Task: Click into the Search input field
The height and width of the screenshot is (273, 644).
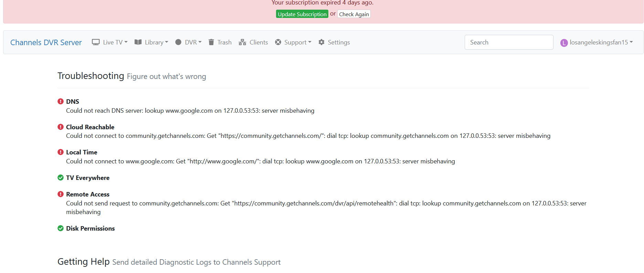Action: point(509,42)
